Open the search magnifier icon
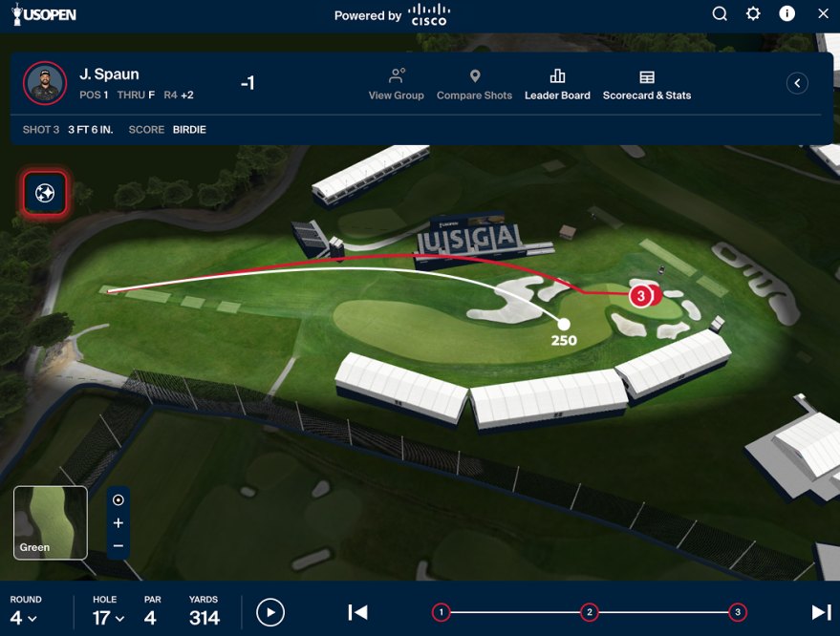Image resolution: width=840 pixels, height=636 pixels. [x=720, y=13]
